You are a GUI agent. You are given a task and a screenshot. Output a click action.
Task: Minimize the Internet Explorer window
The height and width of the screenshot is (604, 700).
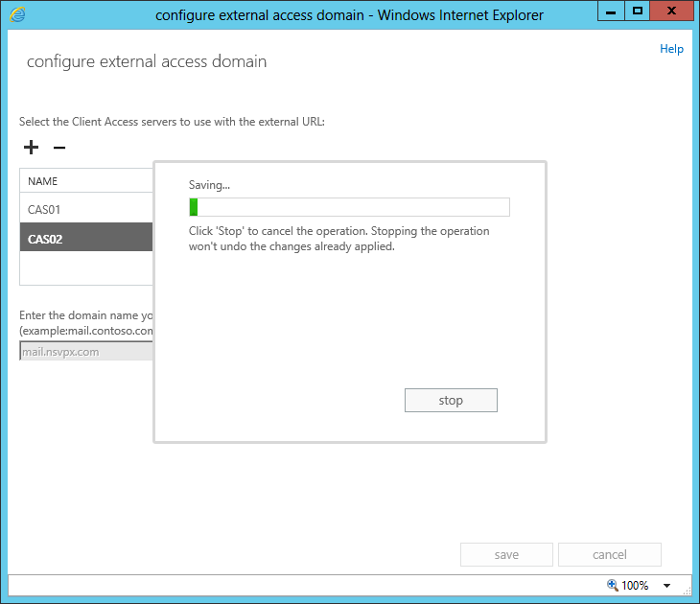point(610,12)
